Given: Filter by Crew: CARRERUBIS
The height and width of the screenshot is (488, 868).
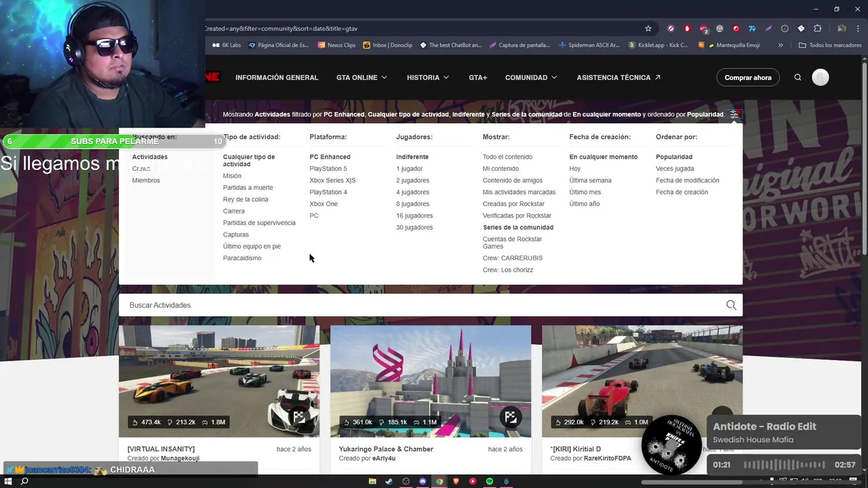Looking at the screenshot, I should (513, 258).
